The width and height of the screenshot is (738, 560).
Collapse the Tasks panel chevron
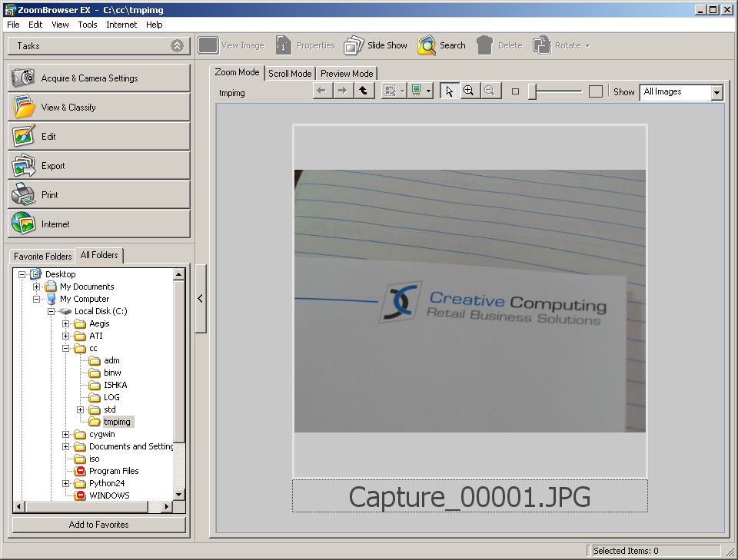point(177,45)
